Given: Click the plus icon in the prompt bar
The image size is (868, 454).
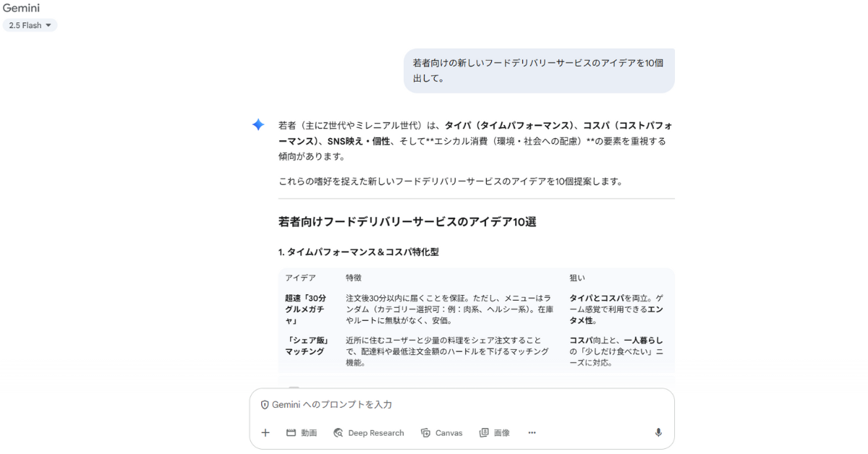Looking at the screenshot, I should click(x=265, y=432).
